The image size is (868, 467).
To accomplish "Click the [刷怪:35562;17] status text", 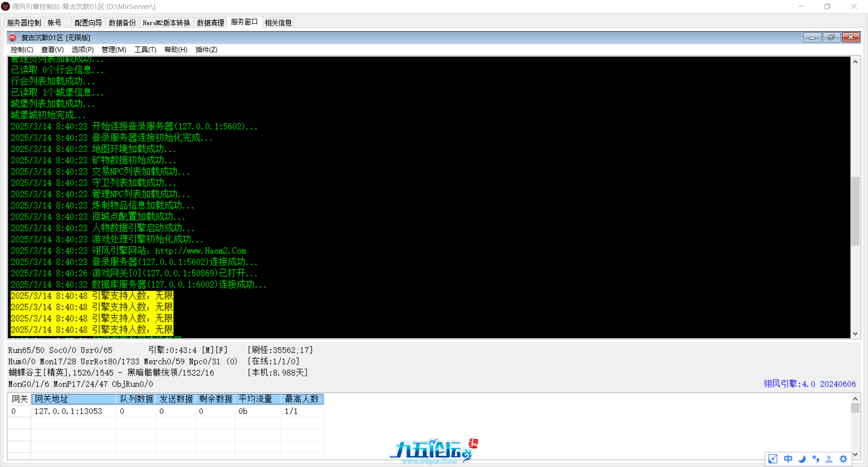I will point(280,350).
